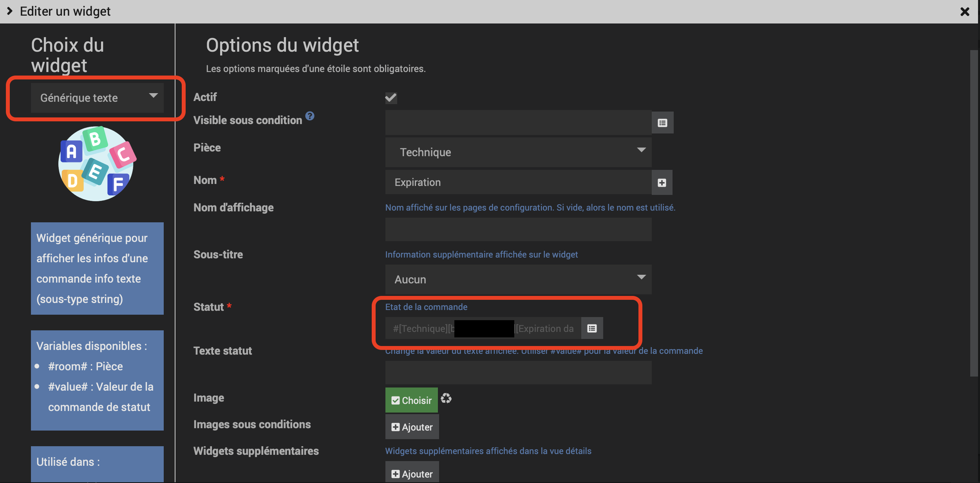Open Générique texte widget type dropdown
This screenshot has width=980, height=483.
97,97
